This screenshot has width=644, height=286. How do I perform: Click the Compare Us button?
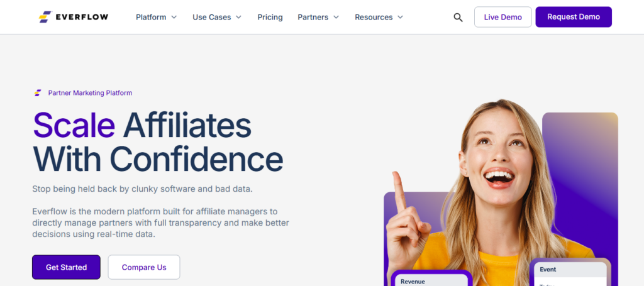pyautogui.click(x=144, y=267)
